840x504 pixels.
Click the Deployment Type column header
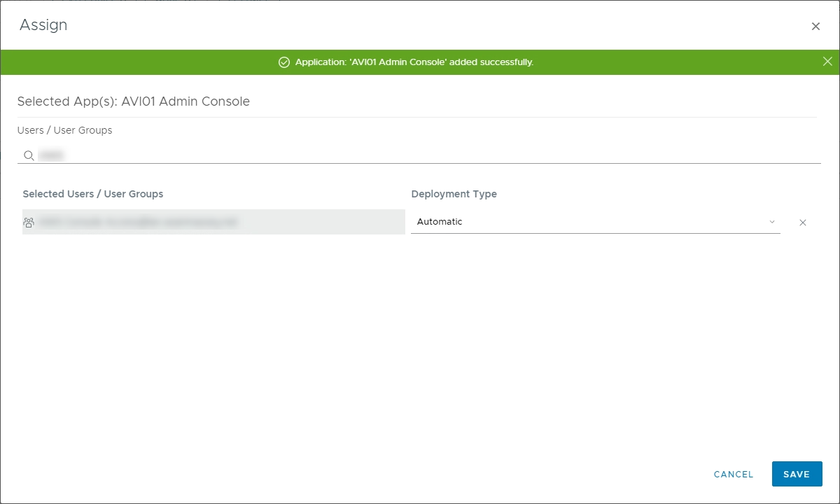[x=454, y=194]
